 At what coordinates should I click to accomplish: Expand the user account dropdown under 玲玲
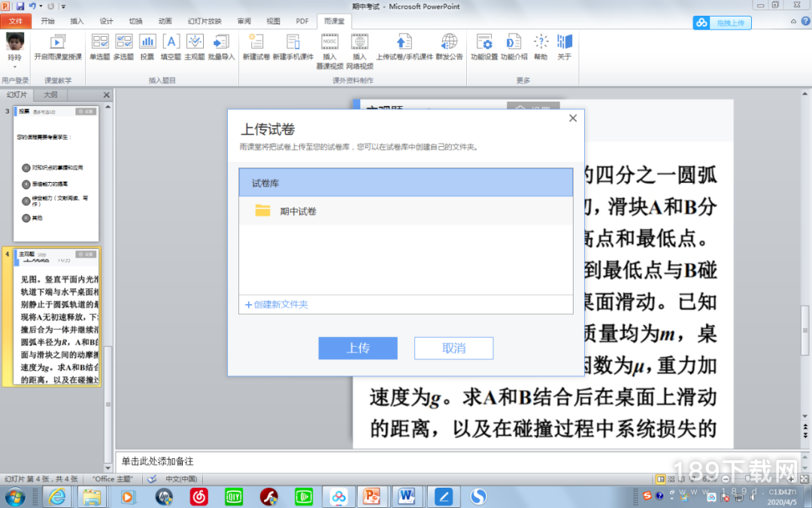[14, 67]
